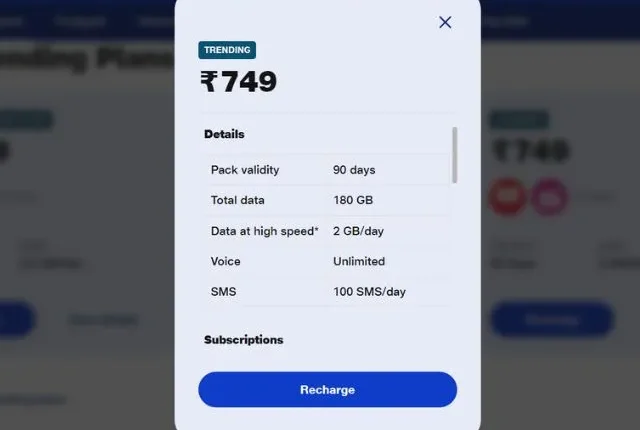Click the 180 GB value
The height and width of the screenshot is (430, 640).
click(x=353, y=200)
